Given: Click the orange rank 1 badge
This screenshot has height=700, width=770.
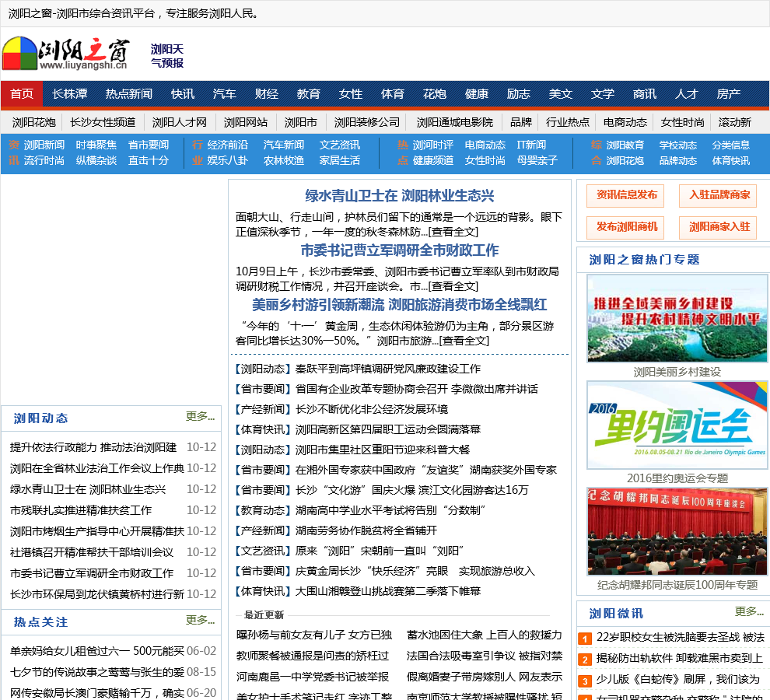Looking at the screenshot, I should [586, 639].
